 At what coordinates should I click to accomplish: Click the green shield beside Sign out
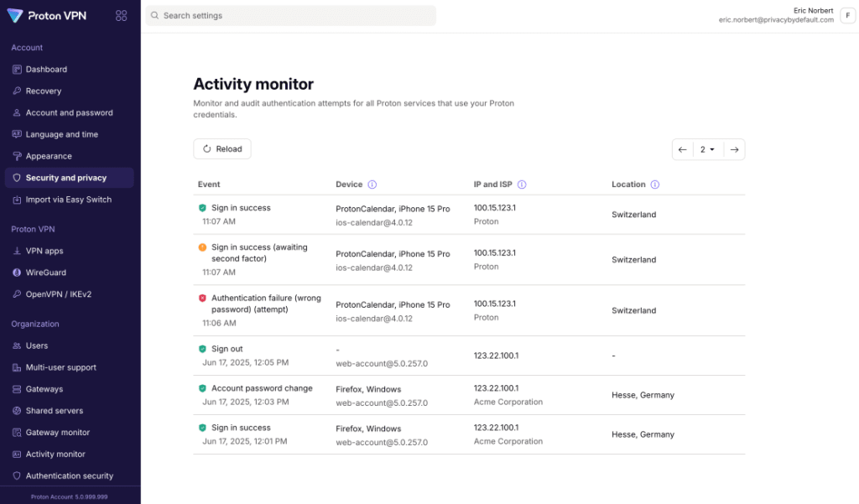(x=203, y=349)
